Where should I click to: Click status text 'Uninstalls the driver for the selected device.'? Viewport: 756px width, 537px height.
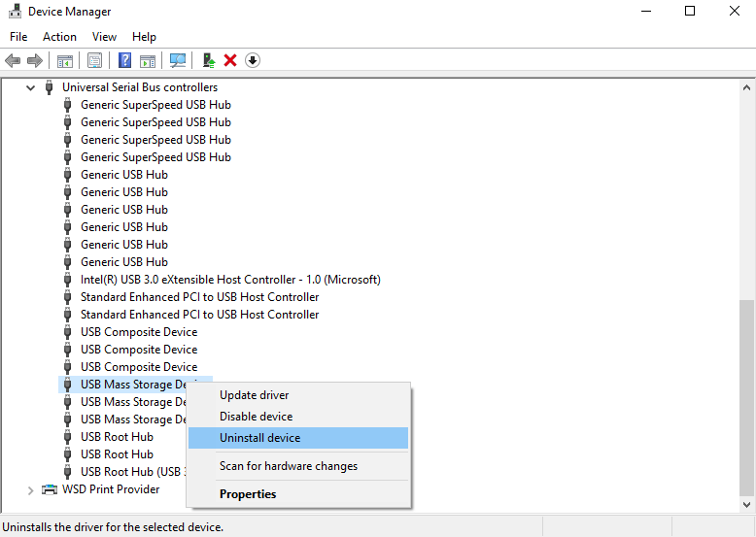coord(113,527)
